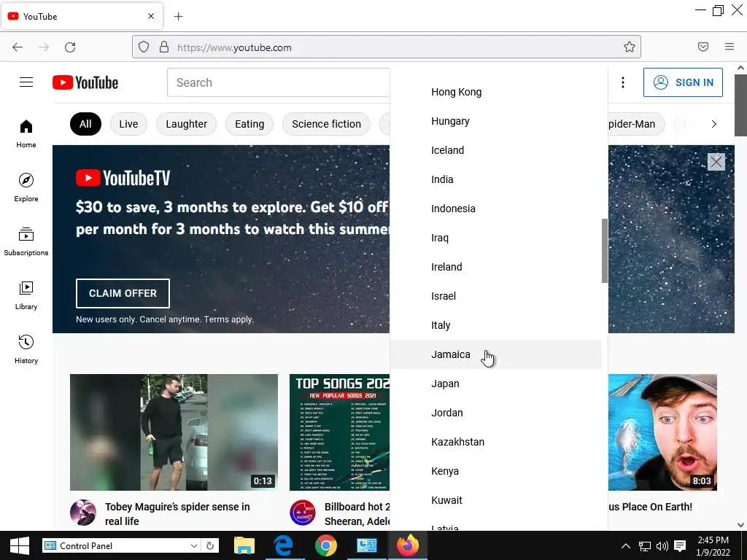Choose Iraq from location list

click(496, 238)
